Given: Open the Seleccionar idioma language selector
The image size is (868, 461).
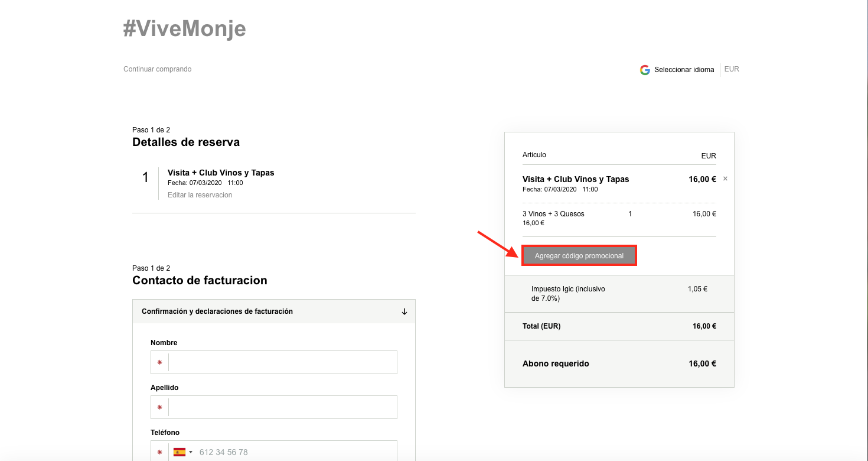Looking at the screenshot, I should click(x=684, y=70).
